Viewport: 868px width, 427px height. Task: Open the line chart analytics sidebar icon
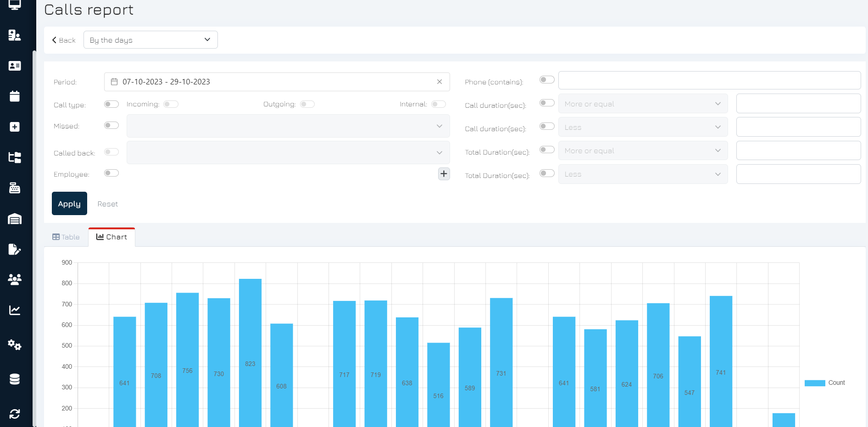click(x=15, y=310)
